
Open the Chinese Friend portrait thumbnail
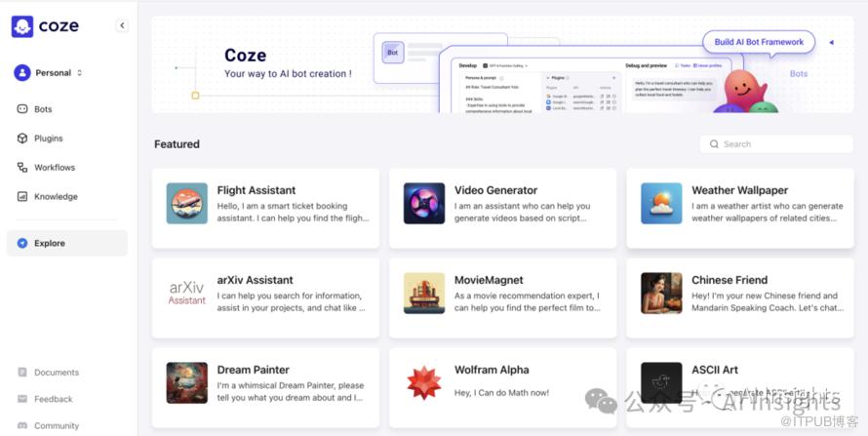coord(661,293)
